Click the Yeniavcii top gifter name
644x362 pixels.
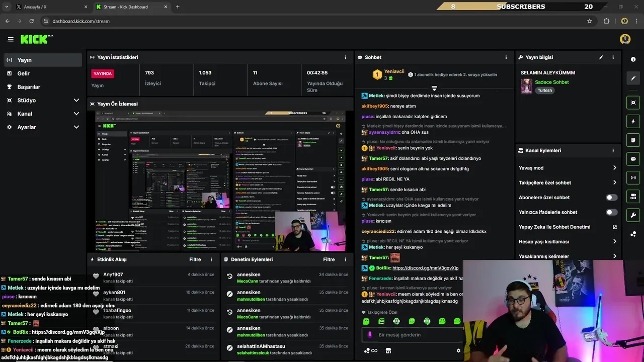[x=394, y=72]
